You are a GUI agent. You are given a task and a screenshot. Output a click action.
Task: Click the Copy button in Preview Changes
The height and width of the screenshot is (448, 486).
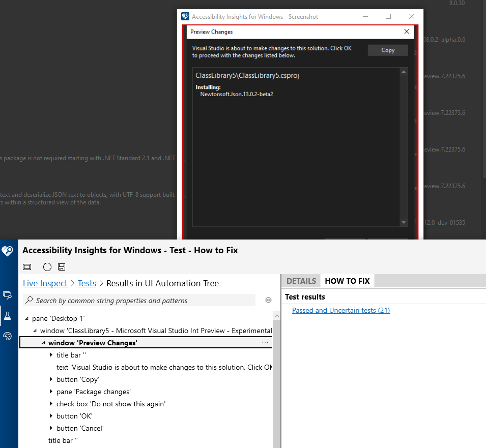tap(388, 50)
